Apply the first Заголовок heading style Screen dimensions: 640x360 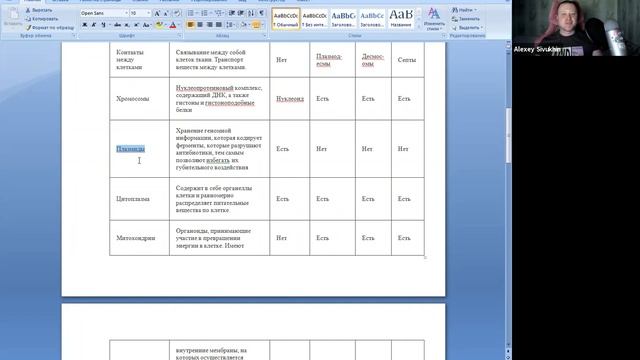(x=343, y=19)
